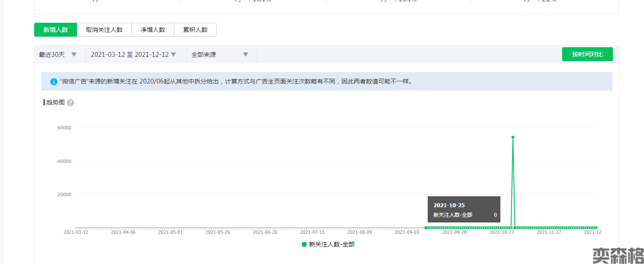
Task: Click the green 按时间对比 button
Action: coord(587,54)
